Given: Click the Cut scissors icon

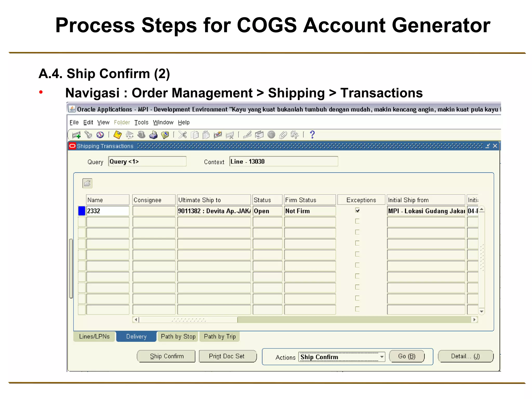Looking at the screenshot, I should pos(183,135).
